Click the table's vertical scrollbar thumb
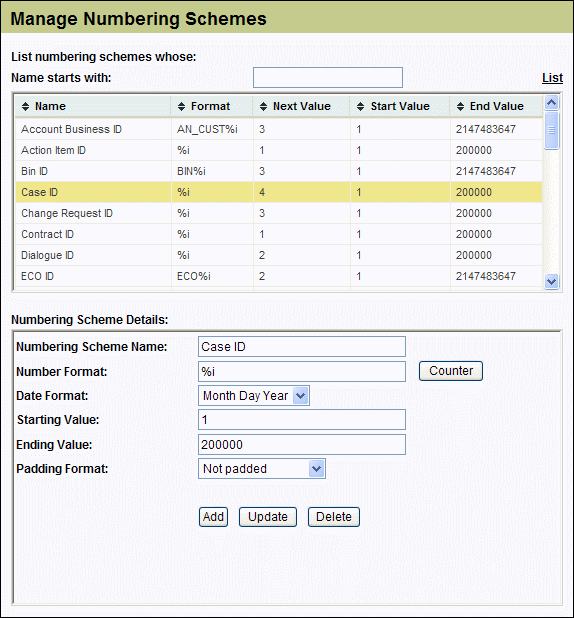This screenshot has width=574, height=618. (x=551, y=130)
